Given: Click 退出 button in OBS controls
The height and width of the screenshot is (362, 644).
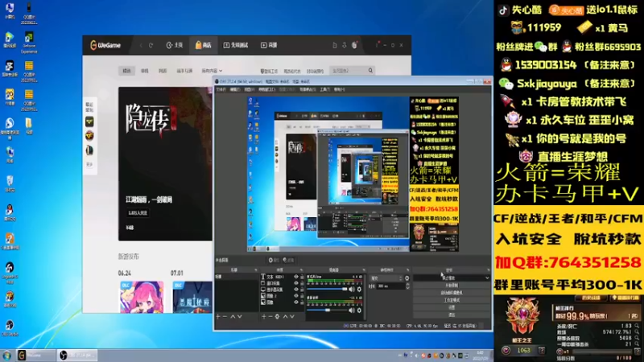Looking at the screenshot, I should point(452,315).
